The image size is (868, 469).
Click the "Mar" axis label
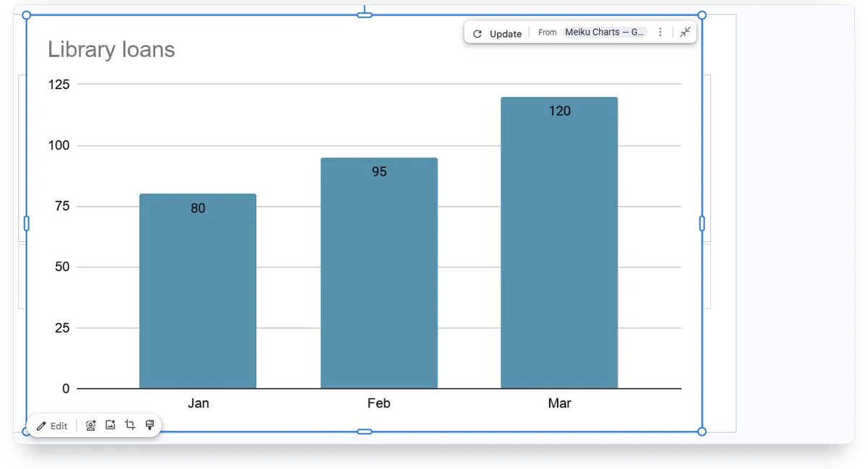click(559, 403)
